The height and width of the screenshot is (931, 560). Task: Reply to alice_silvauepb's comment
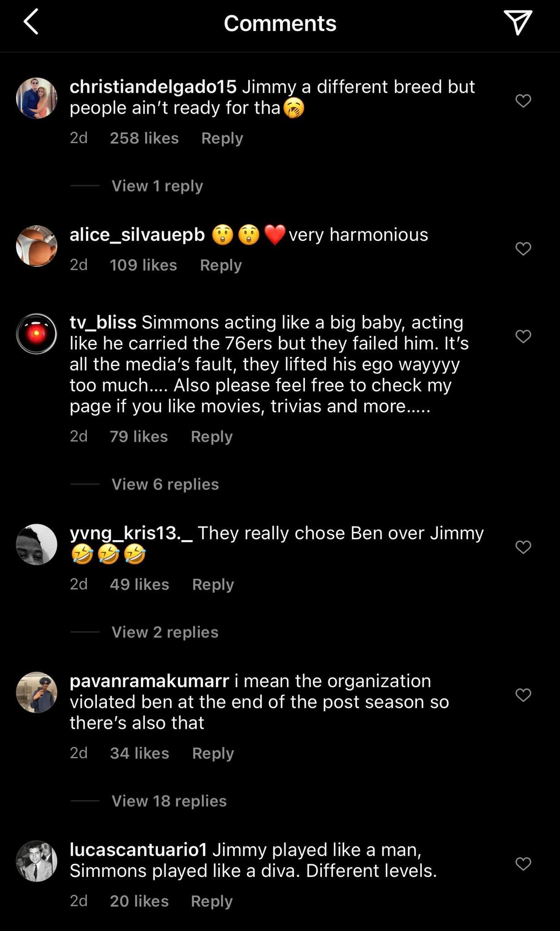[x=220, y=265]
